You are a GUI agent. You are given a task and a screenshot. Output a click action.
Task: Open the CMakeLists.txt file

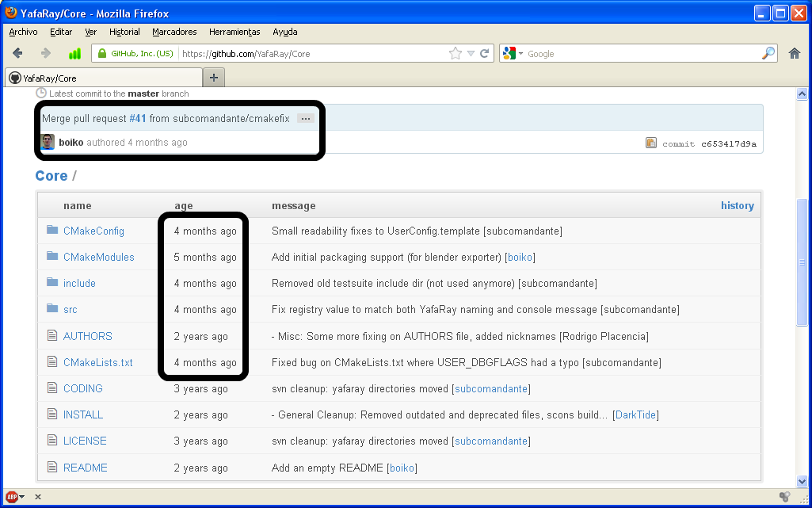[98, 362]
